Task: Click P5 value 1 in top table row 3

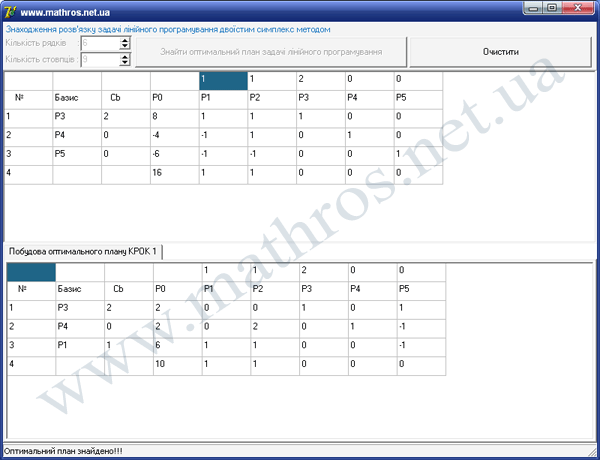Action: pos(418,156)
